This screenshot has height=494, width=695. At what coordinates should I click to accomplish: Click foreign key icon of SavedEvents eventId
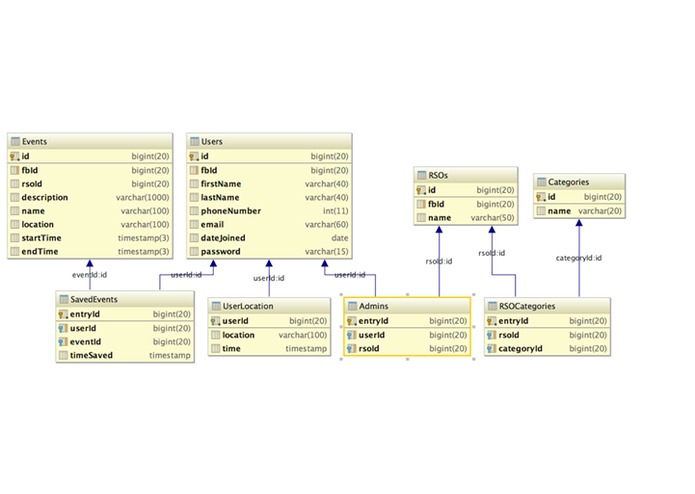click(x=63, y=342)
